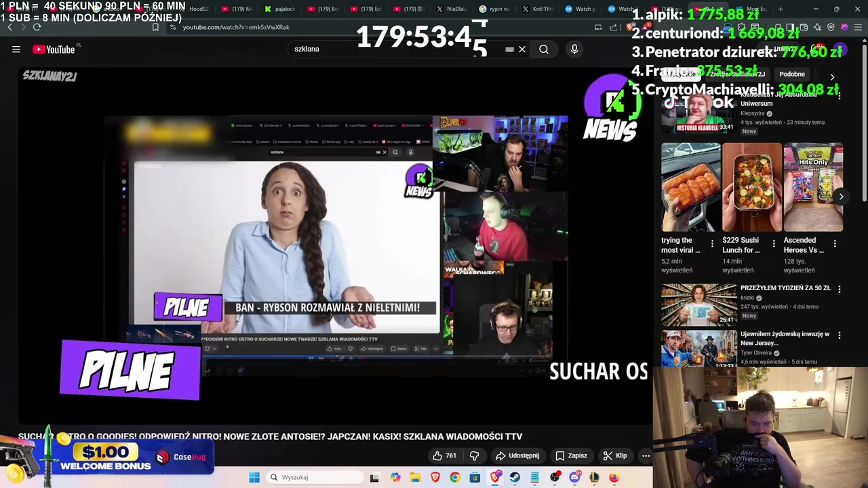Open the 25:41 supermarket video thumbnail
Image resolution: width=868 pixels, height=488 pixels.
(x=698, y=305)
